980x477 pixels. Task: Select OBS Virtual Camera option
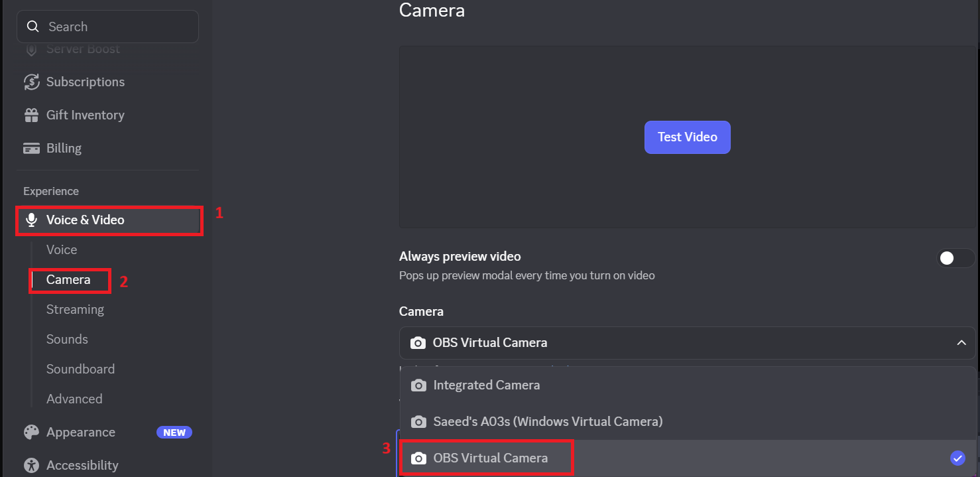[688, 458]
